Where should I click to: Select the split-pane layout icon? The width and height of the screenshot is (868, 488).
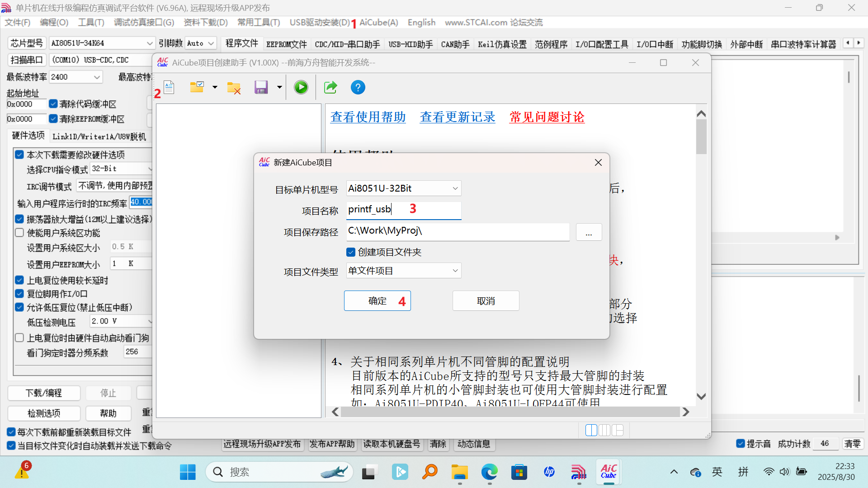618,430
